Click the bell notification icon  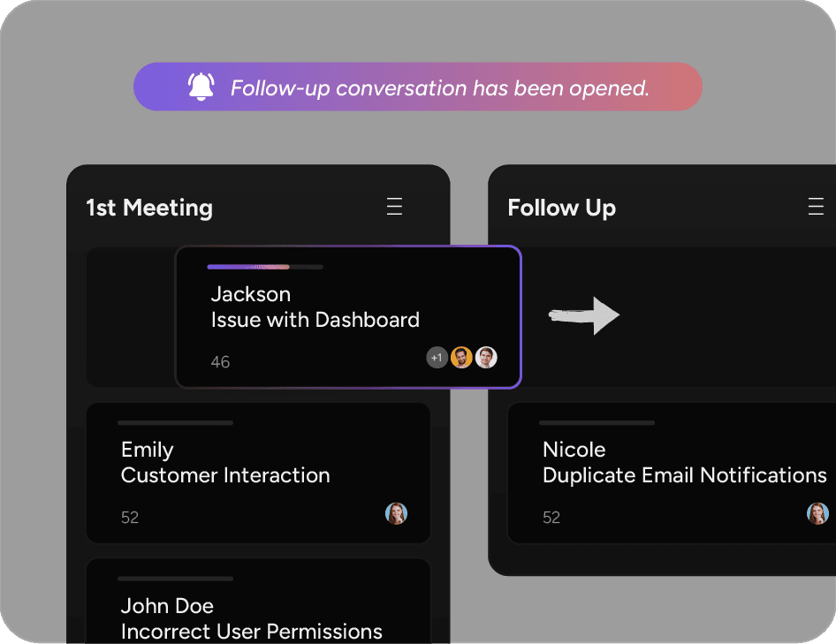tap(201, 86)
